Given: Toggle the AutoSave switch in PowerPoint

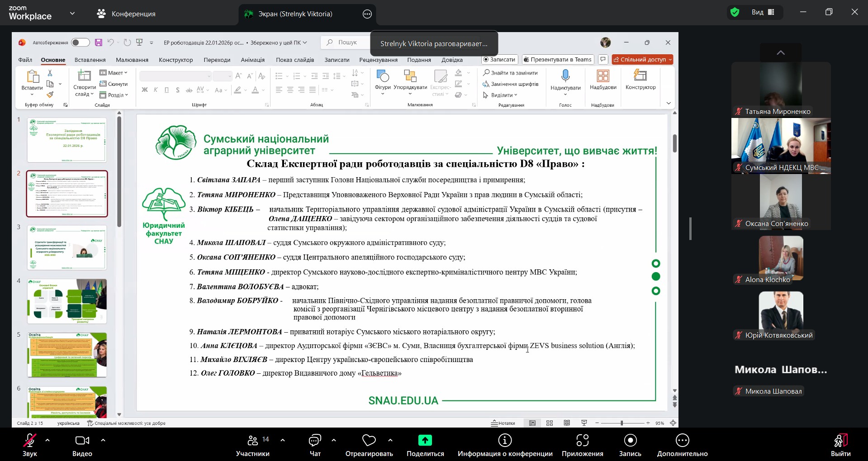Looking at the screenshot, I should 80,42.
